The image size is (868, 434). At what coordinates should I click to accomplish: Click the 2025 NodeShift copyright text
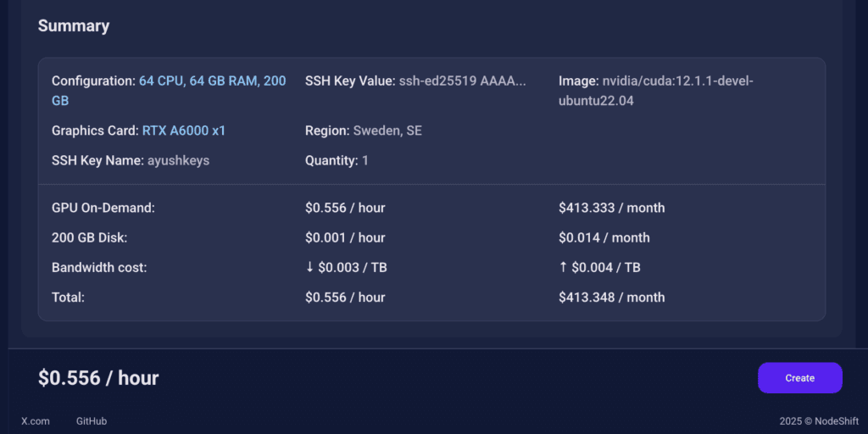pyautogui.click(x=818, y=421)
